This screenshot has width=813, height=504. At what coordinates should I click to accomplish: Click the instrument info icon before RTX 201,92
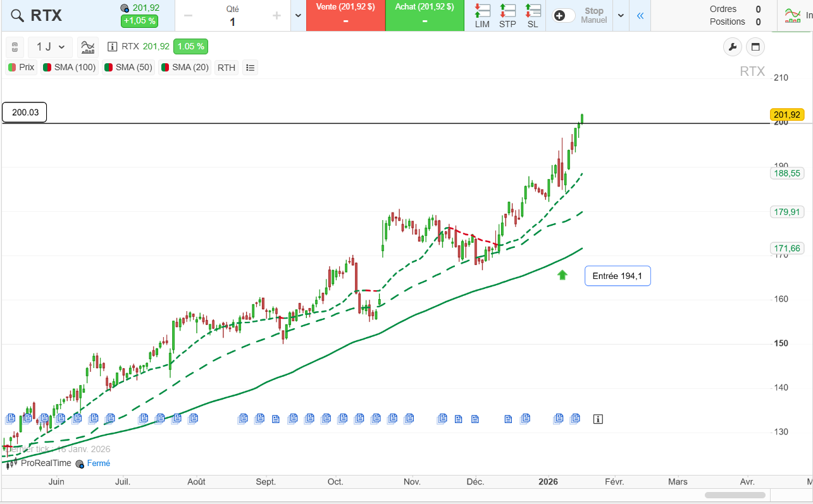[113, 46]
